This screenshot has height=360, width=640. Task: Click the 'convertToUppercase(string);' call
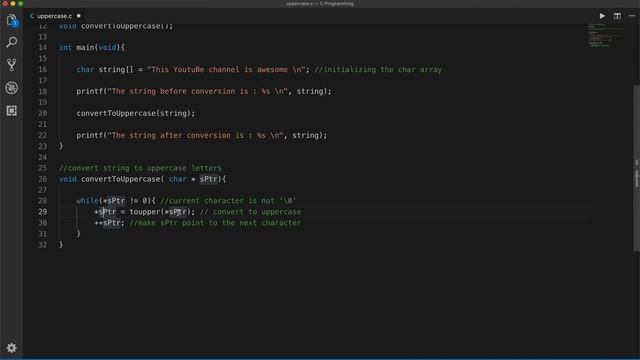coord(136,113)
